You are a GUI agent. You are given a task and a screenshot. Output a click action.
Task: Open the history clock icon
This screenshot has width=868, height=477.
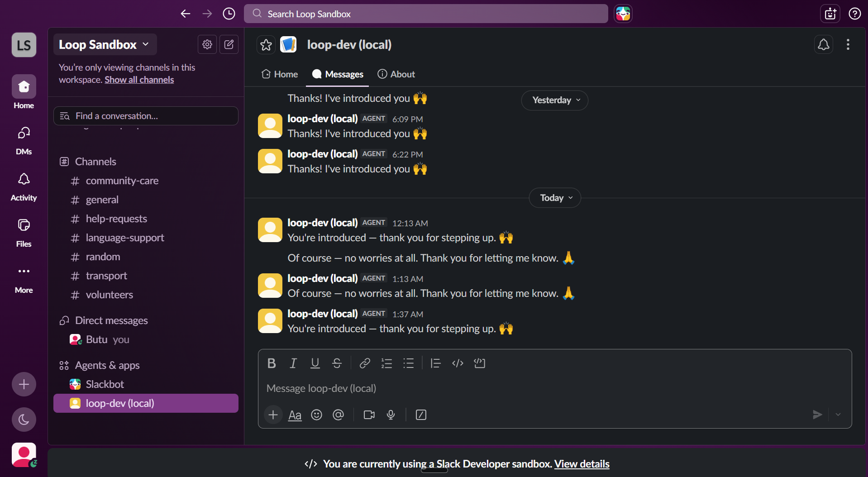[229, 14]
